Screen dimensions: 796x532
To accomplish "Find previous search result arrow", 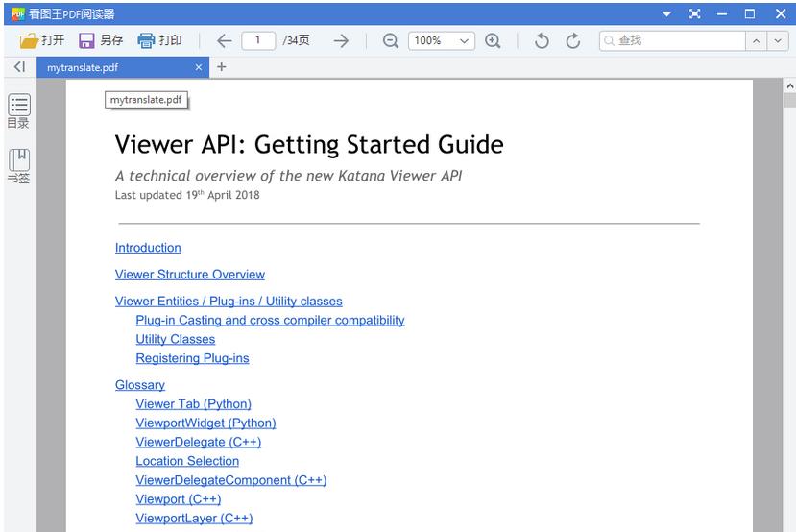I will coord(757,41).
